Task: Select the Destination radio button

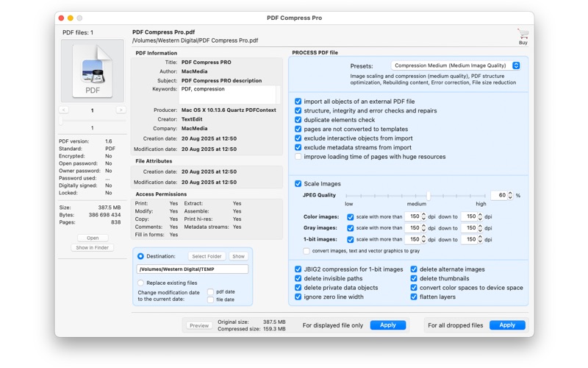Action: click(x=140, y=256)
